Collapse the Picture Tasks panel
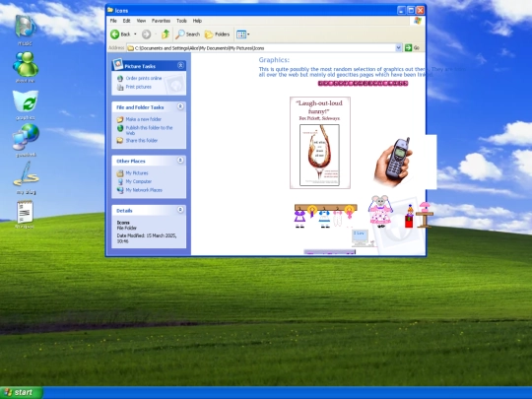 tap(180, 65)
